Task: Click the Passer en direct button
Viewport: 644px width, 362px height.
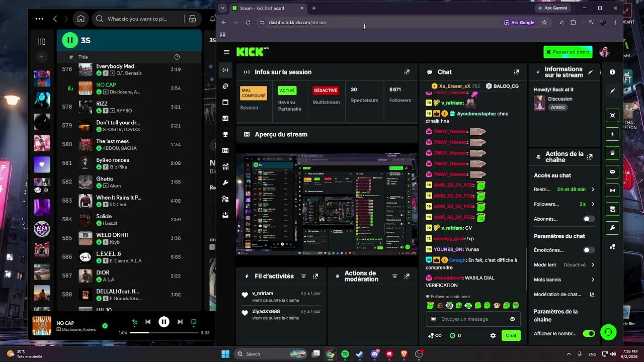Action: (568, 52)
